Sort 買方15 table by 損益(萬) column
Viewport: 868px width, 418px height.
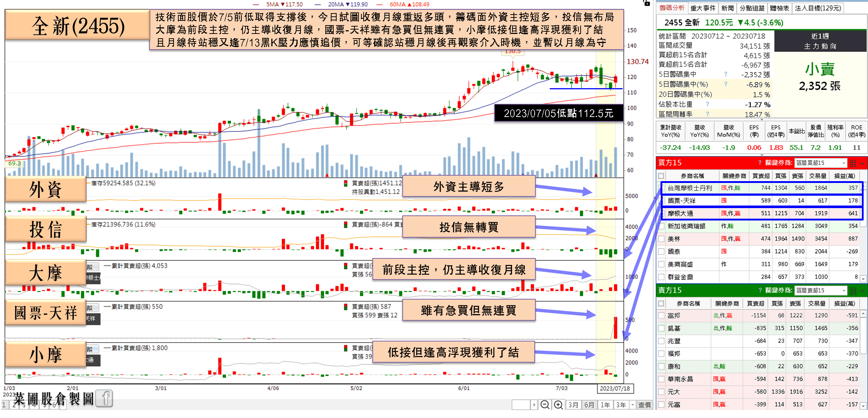845,176
